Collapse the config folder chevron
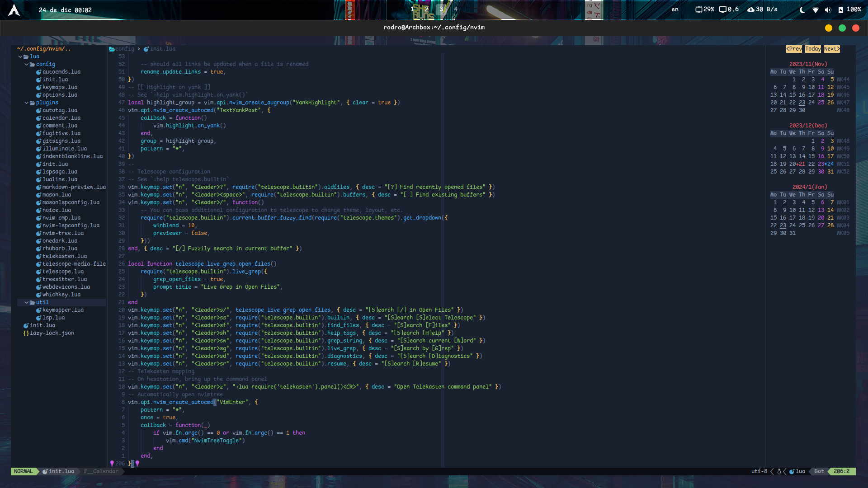Image resolution: width=868 pixels, height=488 pixels. (x=26, y=64)
